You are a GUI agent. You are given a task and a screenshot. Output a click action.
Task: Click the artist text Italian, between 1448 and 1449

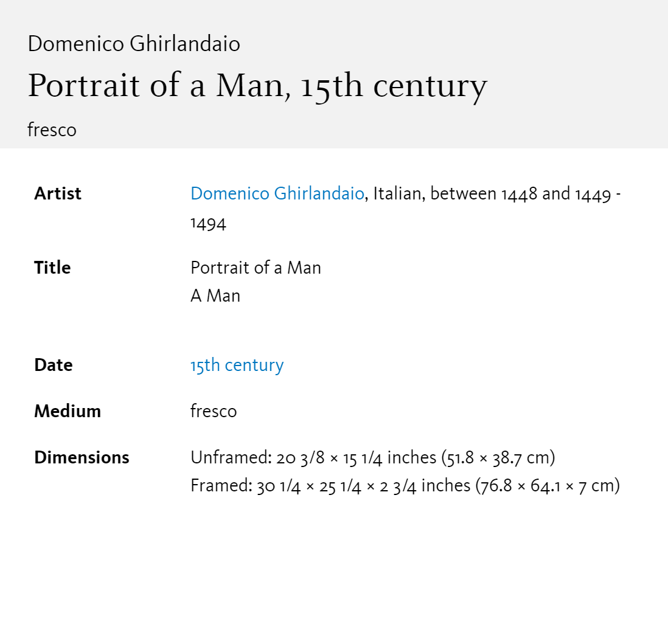pyautogui.click(x=492, y=194)
